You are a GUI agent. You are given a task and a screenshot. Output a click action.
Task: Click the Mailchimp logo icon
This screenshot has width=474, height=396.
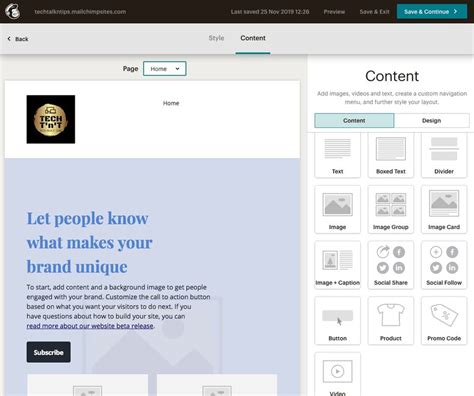(12, 11)
